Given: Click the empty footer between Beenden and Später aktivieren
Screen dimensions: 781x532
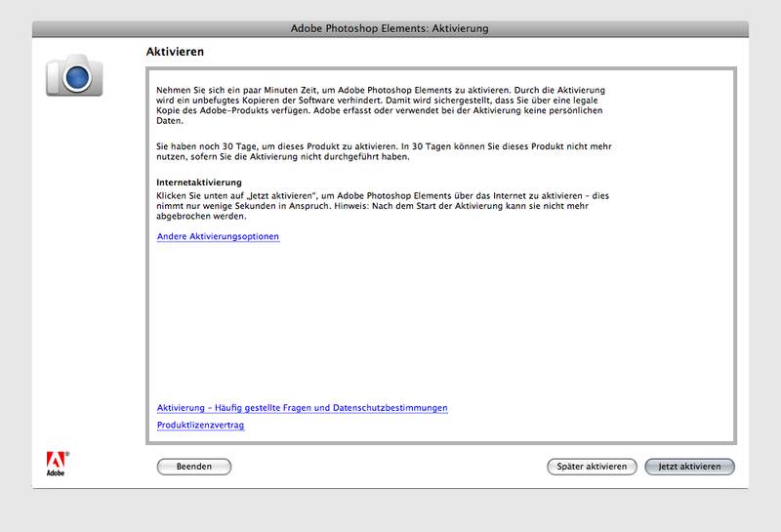Looking at the screenshot, I should (390, 467).
